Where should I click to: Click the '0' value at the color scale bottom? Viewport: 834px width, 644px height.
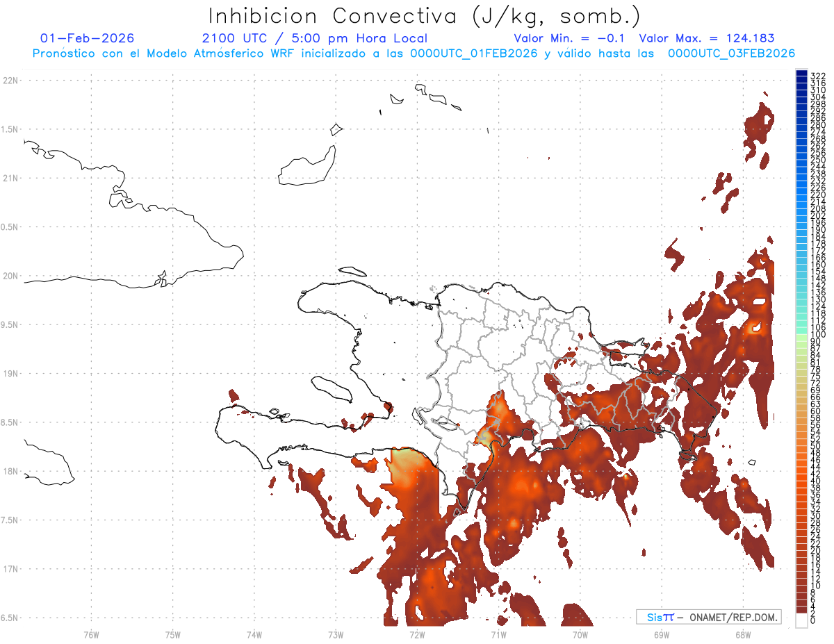[x=814, y=620]
